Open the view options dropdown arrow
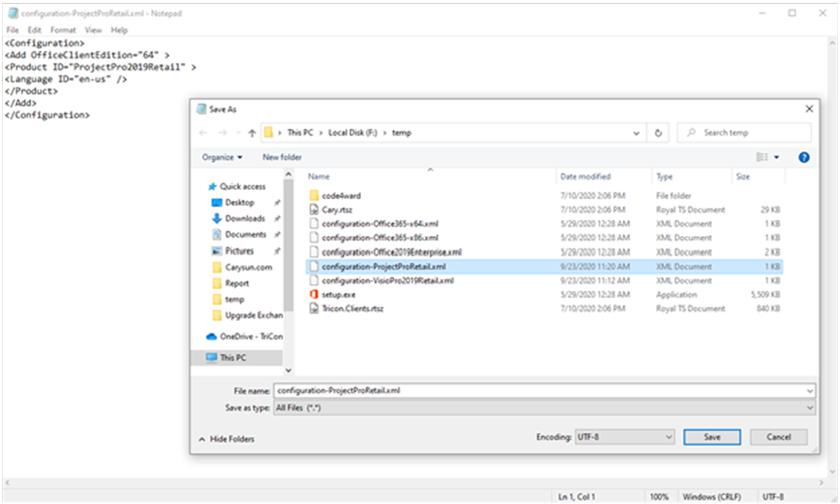 coord(777,157)
